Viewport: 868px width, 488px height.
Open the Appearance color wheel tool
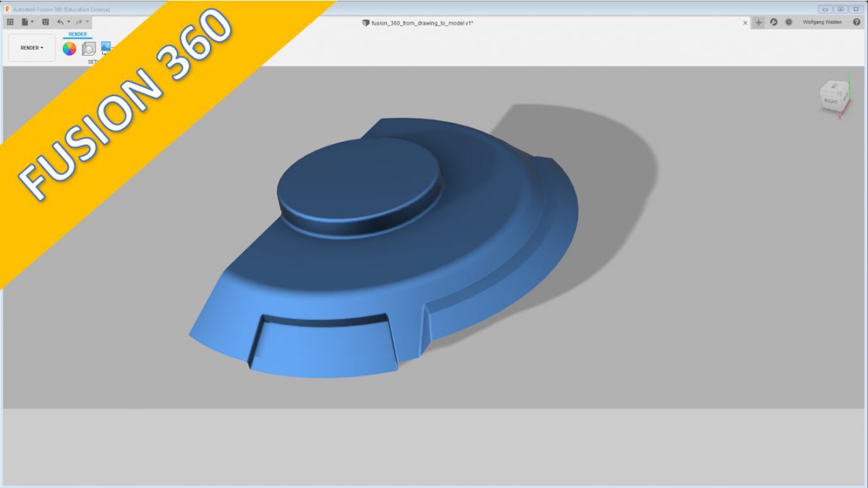(69, 49)
